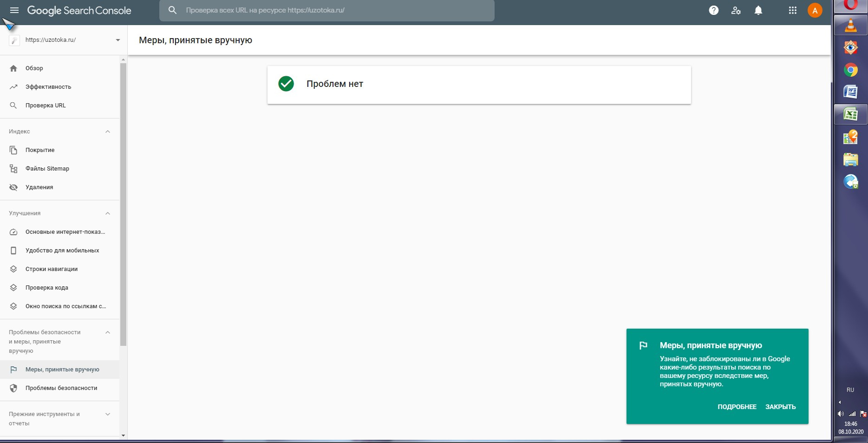Select Меры, принятые вручную menu item
Image resolution: width=868 pixels, height=443 pixels.
click(x=59, y=370)
